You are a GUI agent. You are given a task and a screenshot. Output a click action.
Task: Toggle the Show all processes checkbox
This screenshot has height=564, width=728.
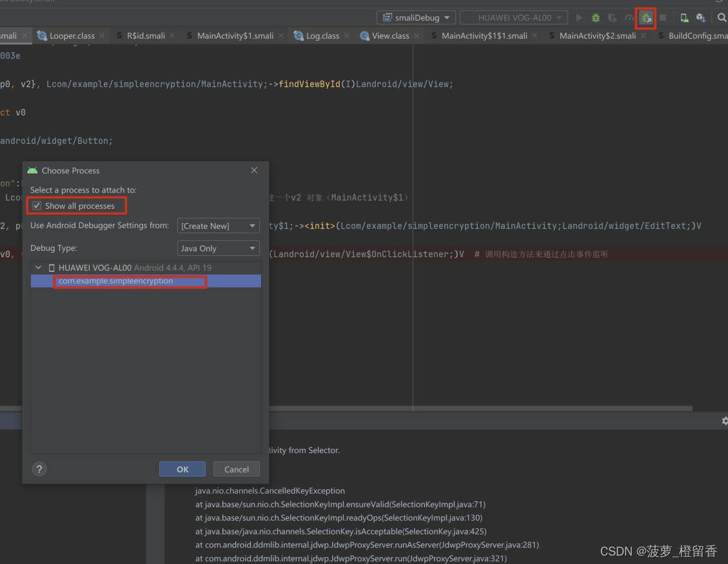[37, 206]
